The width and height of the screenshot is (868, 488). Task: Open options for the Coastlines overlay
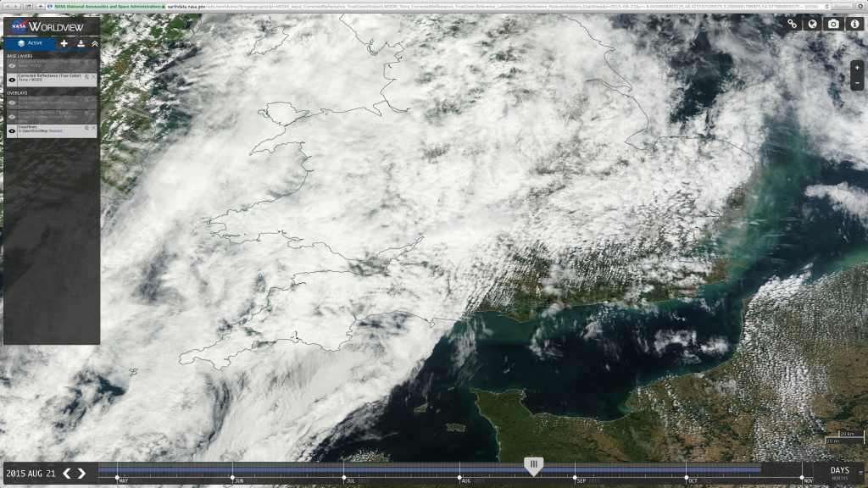coord(87,128)
